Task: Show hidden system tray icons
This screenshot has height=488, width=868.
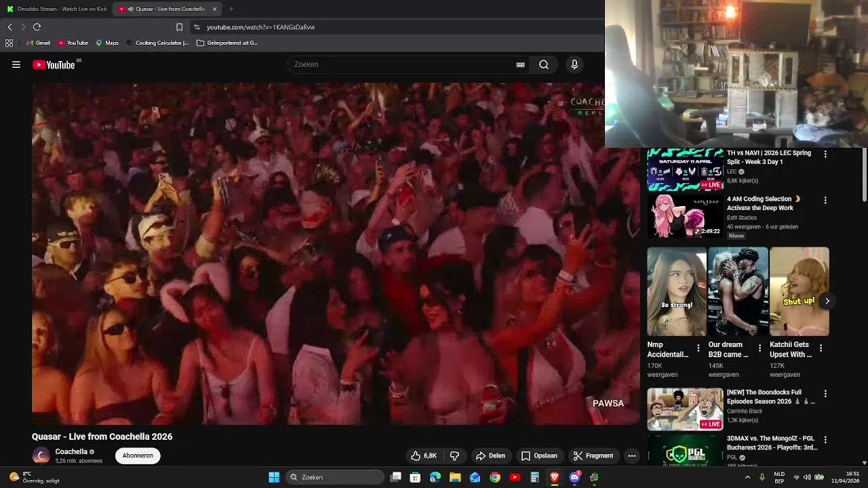Action: point(747,477)
